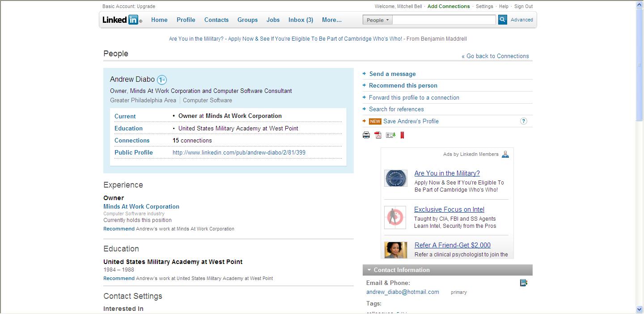The height and width of the screenshot is (314, 644).
Task: Click Recommend this person
Action: coord(403,85)
